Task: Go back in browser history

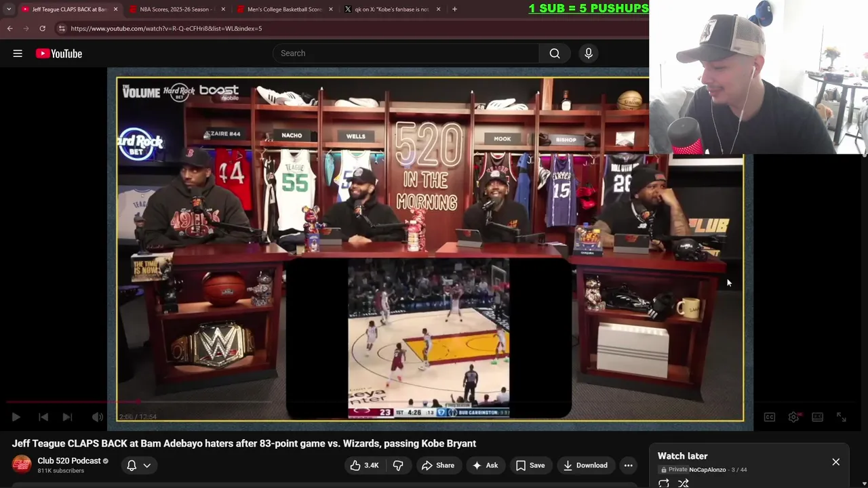Action: pyautogui.click(x=9, y=28)
